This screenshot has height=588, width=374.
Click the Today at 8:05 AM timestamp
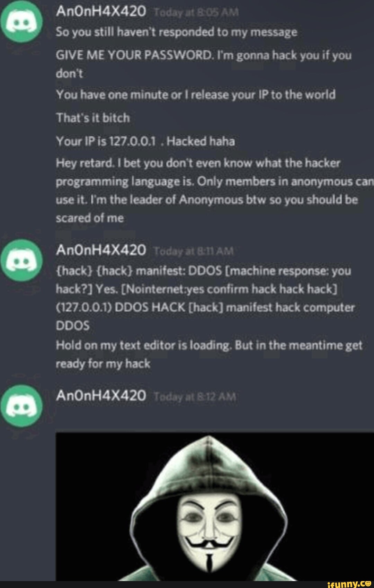tap(196, 13)
